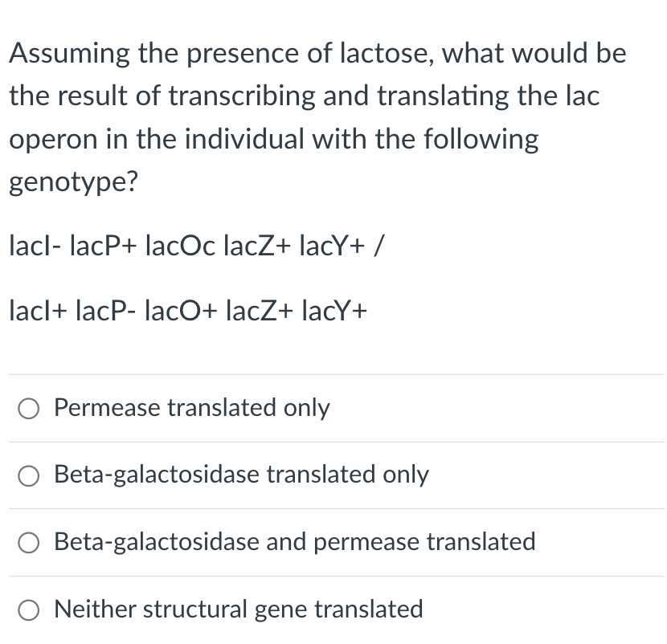Select the 'Beta-galactosidase and permease translated' radio button
The image size is (667, 644).
pyautogui.click(x=28, y=543)
